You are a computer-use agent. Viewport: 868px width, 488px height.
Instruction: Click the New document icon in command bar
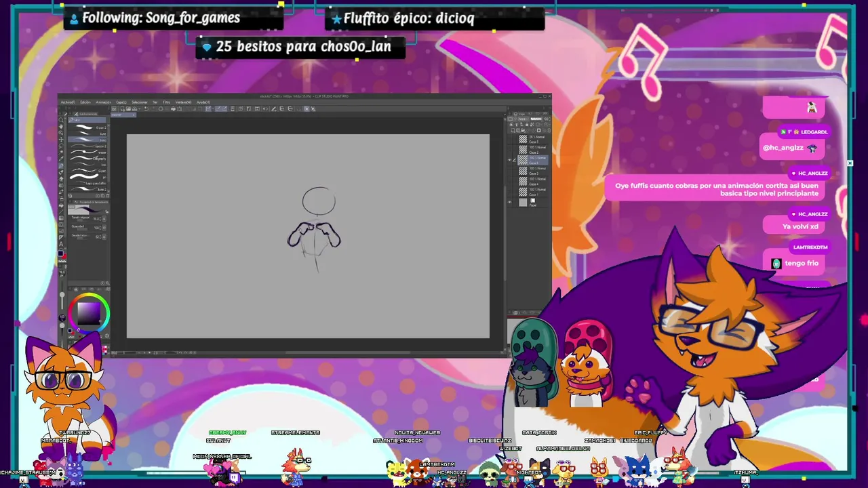[x=123, y=109]
